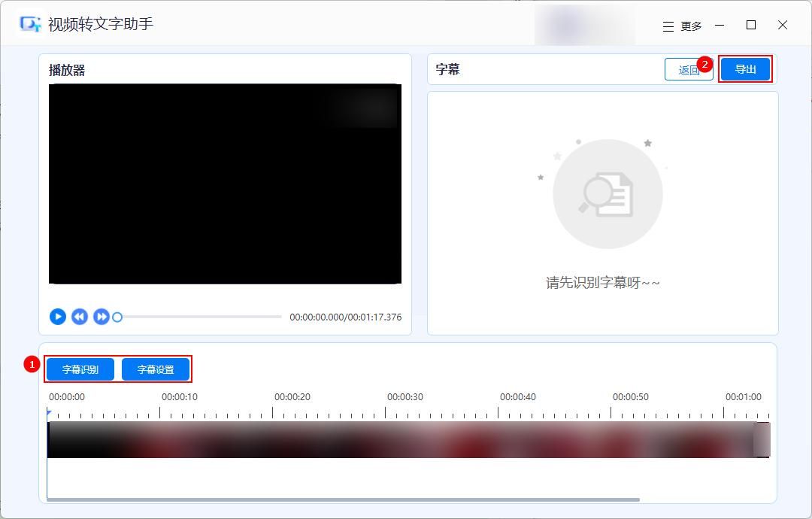Screen dimensions: 812x519
Task: Click the blue playhead marker at timeline start
Action: [49, 414]
